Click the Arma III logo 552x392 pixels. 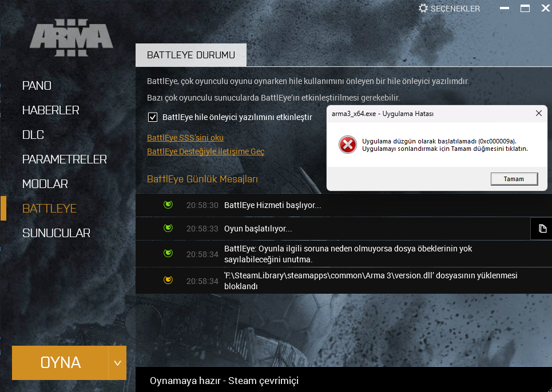click(71, 38)
